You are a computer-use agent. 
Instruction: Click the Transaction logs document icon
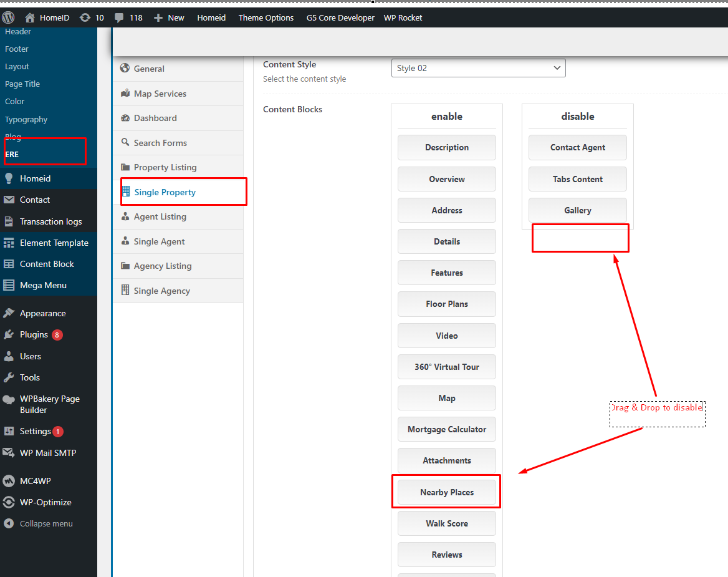click(x=9, y=221)
